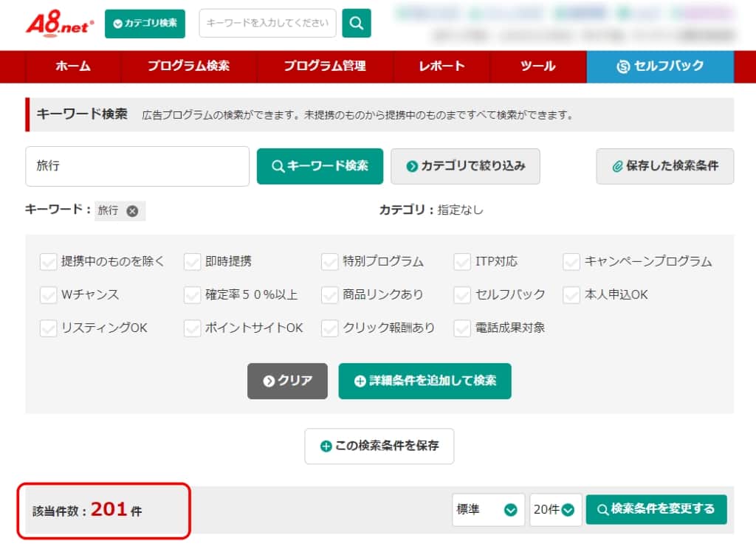The image size is (756, 549).
Task: Focus the header keyword input field
Action: pyautogui.click(x=267, y=23)
